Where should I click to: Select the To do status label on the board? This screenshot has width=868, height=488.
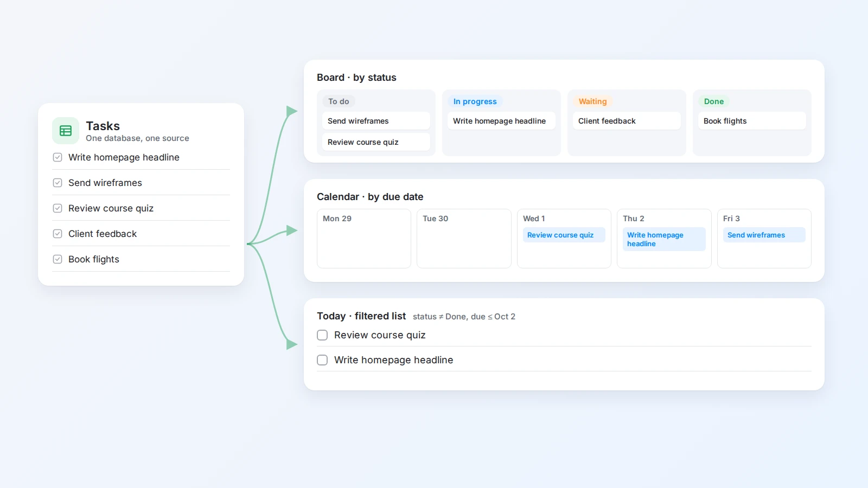339,101
